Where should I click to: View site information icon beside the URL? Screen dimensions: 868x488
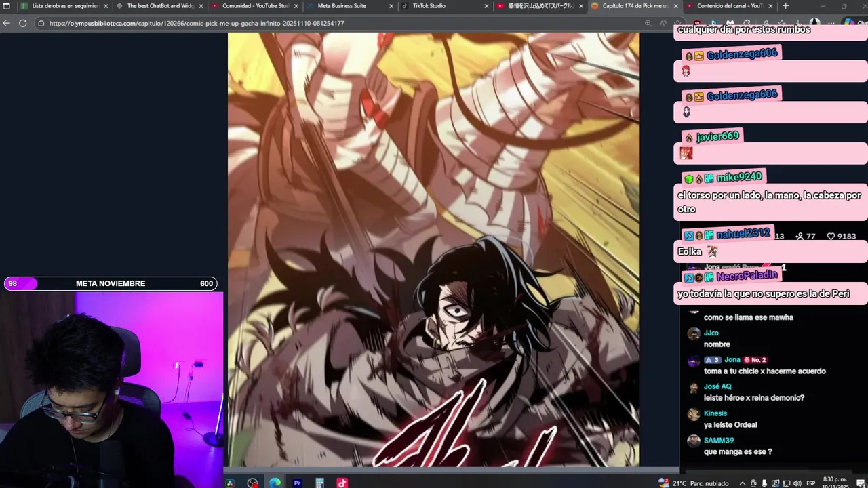(41, 23)
